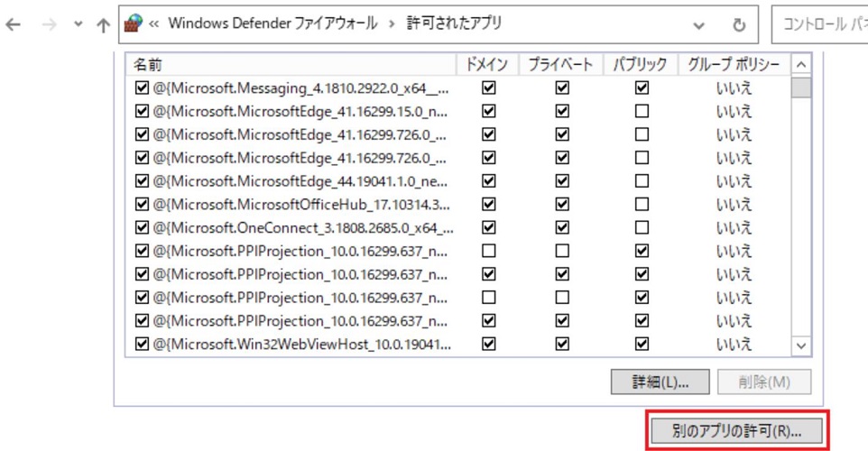868x451 pixels.
Task: Click the forward navigation arrow
Action: point(50,24)
